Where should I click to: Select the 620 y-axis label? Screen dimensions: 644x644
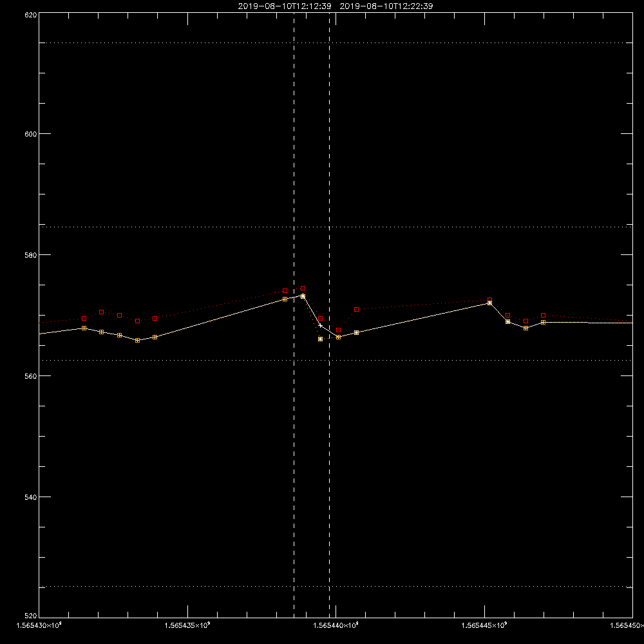[31, 15]
